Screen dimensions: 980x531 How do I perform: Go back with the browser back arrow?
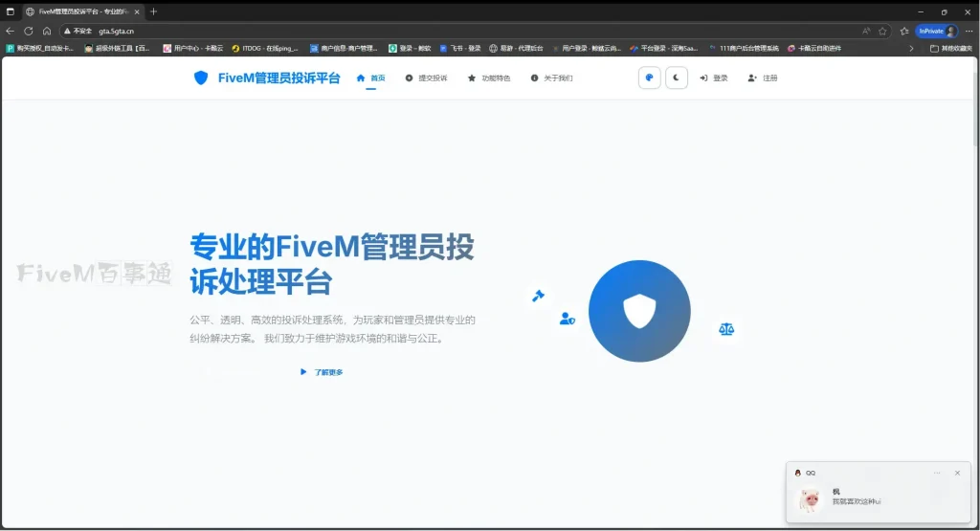point(10,31)
